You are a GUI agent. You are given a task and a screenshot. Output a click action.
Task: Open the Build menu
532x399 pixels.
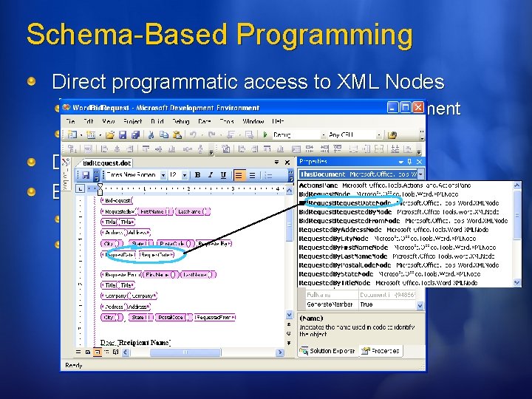(157, 121)
